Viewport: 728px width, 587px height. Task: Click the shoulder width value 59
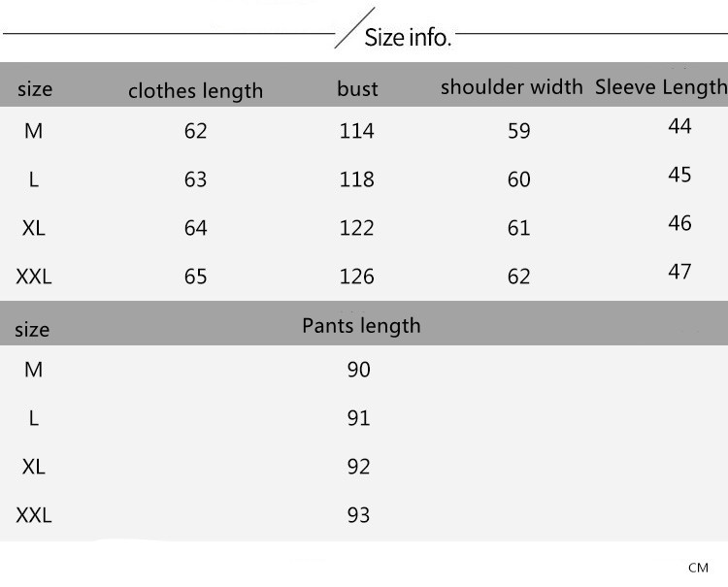coord(519,131)
